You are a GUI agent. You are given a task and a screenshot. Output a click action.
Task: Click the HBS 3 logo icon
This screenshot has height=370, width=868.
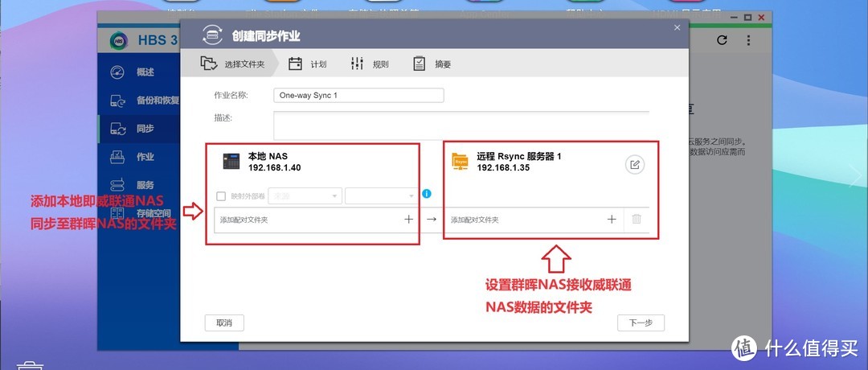[118, 40]
